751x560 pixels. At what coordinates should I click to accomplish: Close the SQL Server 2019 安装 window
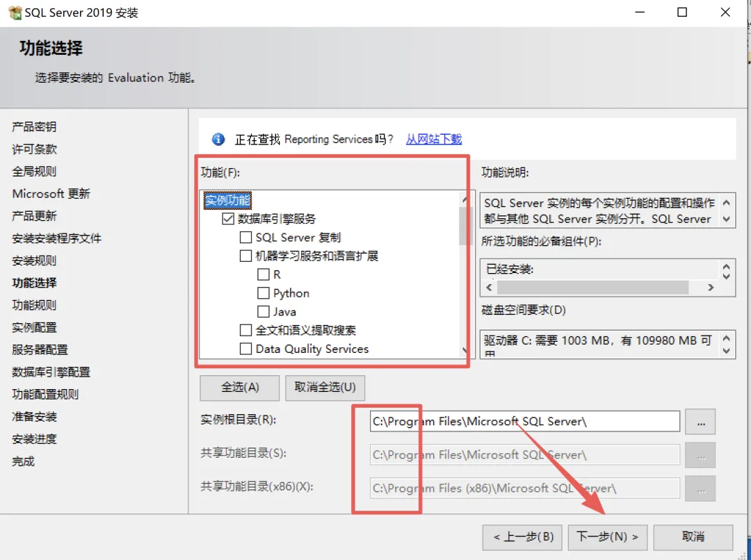pyautogui.click(x=725, y=13)
